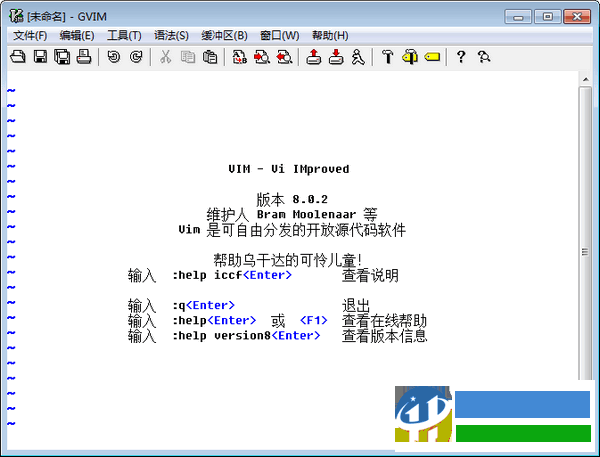Click the GVIM title bar app icon
The width and height of the screenshot is (600, 457).
[16, 16]
